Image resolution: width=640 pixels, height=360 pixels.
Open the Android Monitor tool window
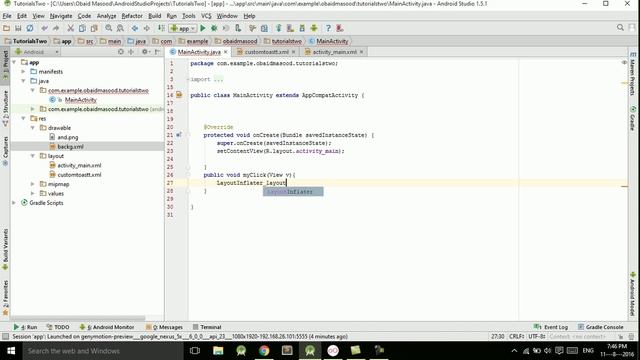[107, 327]
